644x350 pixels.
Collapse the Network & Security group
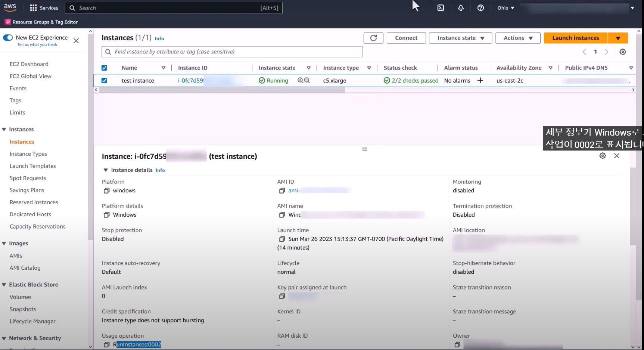(x=4, y=338)
